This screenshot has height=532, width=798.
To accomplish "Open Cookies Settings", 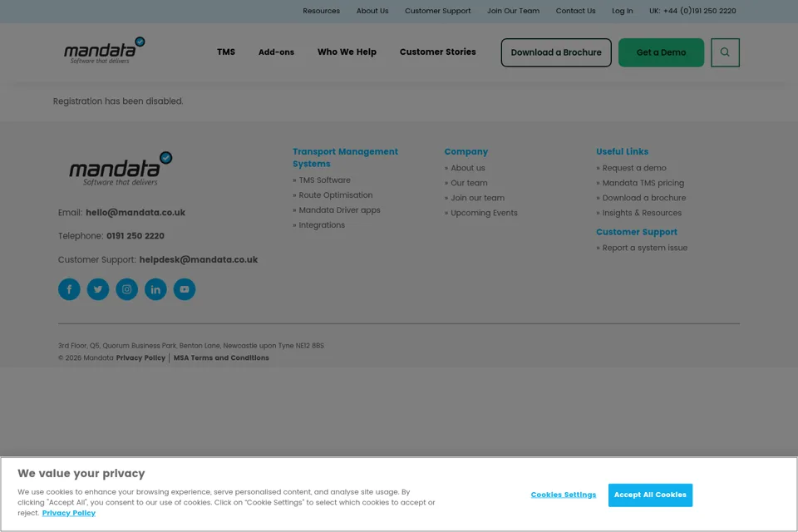I will pyautogui.click(x=564, y=495).
